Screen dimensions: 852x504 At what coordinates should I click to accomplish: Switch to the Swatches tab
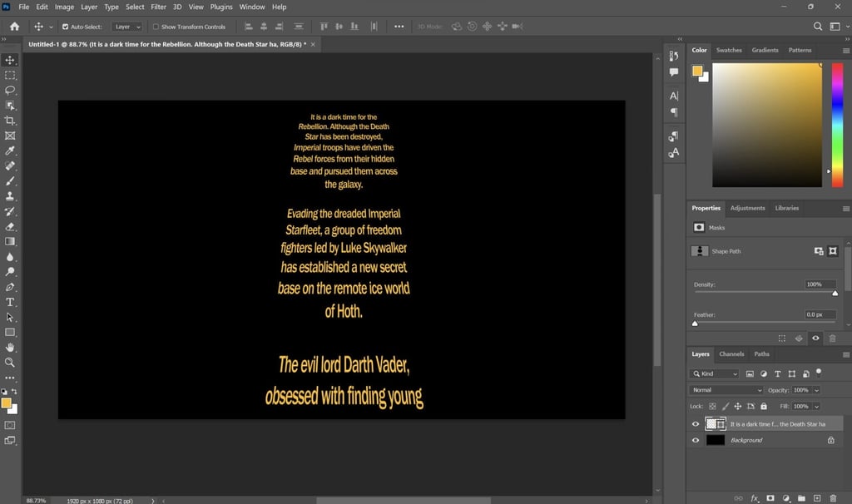coord(729,50)
